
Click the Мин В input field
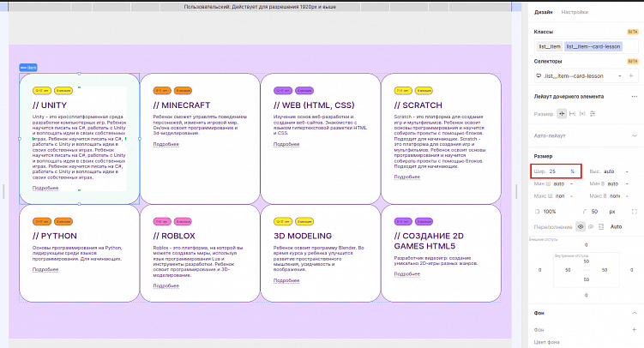(613, 183)
